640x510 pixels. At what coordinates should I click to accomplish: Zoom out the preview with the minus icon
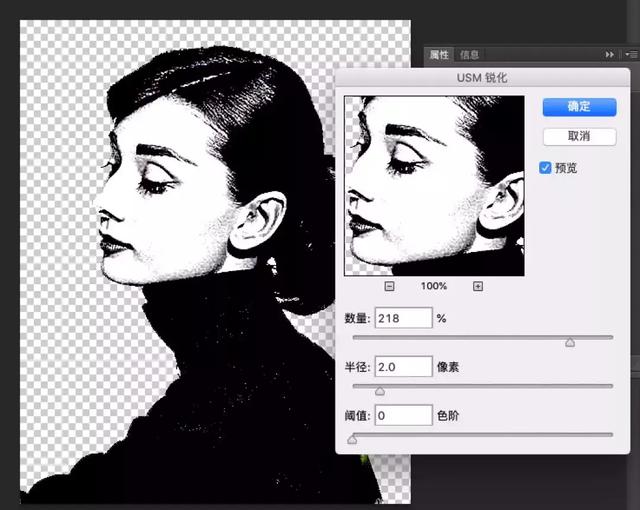point(389,286)
